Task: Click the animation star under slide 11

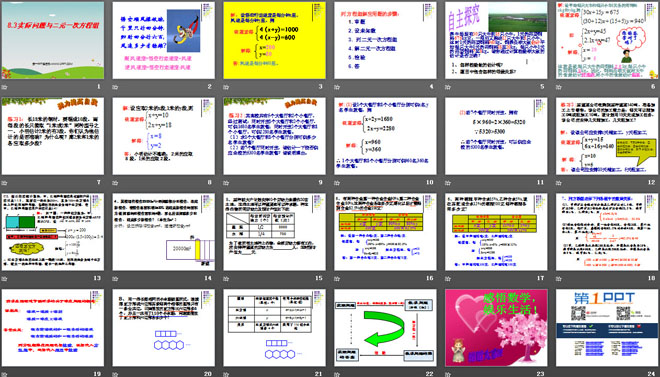Action: (448, 183)
